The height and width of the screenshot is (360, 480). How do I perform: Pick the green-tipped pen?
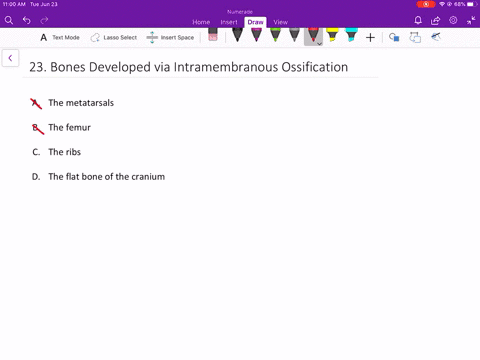pyautogui.click(x=275, y=35)
